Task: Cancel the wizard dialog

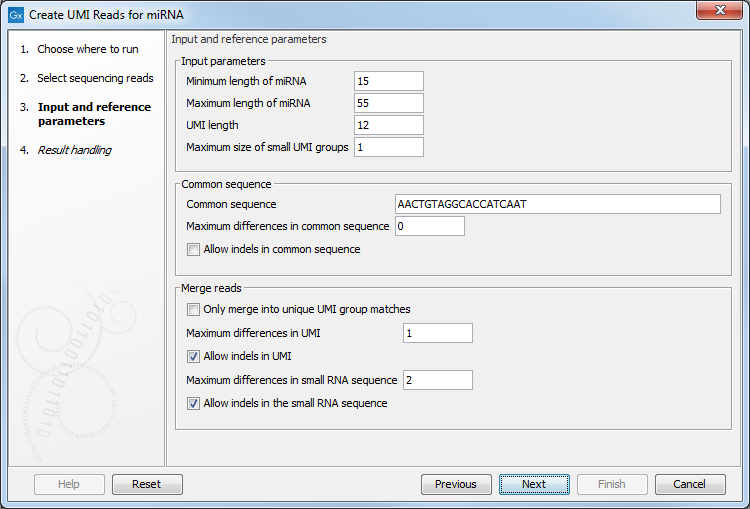Action: 689,484
